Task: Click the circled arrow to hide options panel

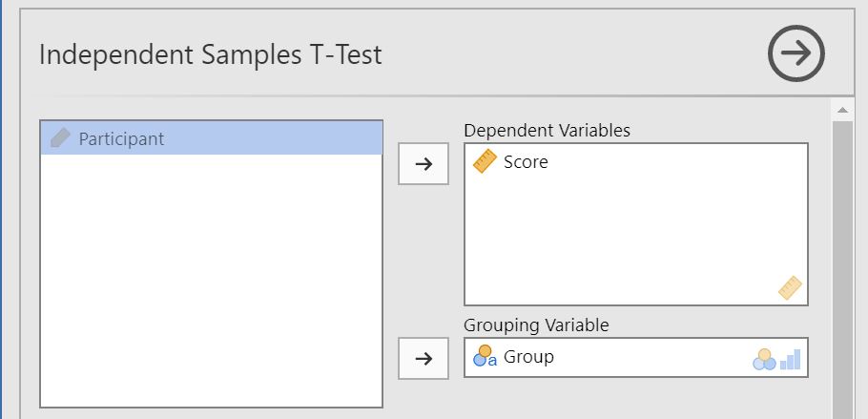Action: (x=796, y=54)
